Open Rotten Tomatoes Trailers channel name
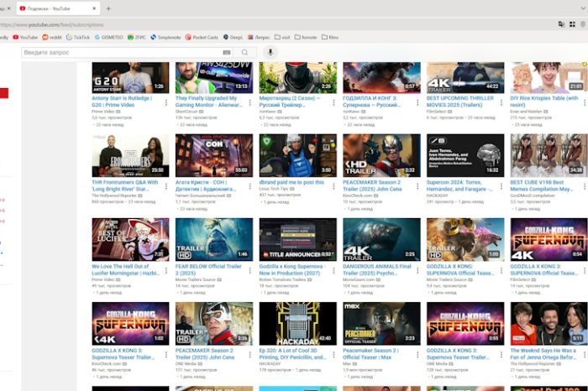Image resolution: width=588 pixels, height=391 pixels. click(x=283, y=279)
